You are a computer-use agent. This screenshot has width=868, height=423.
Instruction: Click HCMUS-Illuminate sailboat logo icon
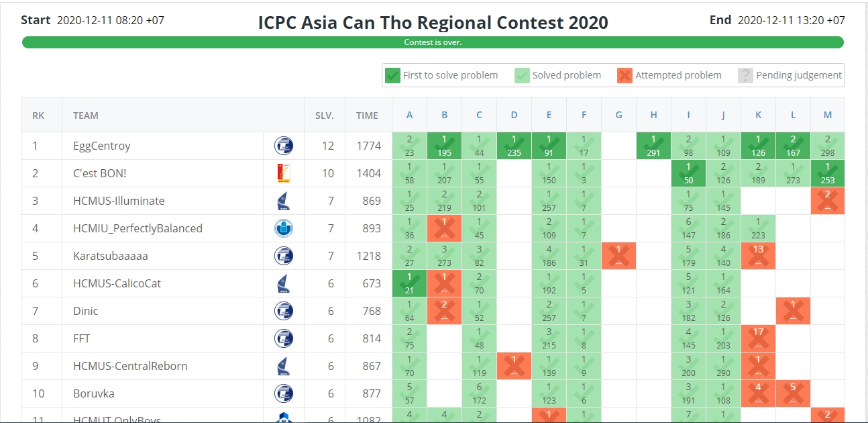point(284,201)
